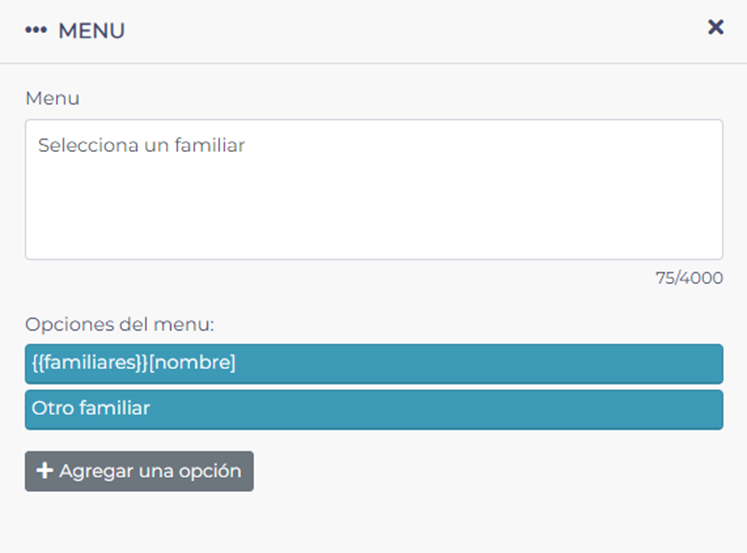The image size is (747, 553).
Task: Focus the Menu message text area
Action: (373, 190)
